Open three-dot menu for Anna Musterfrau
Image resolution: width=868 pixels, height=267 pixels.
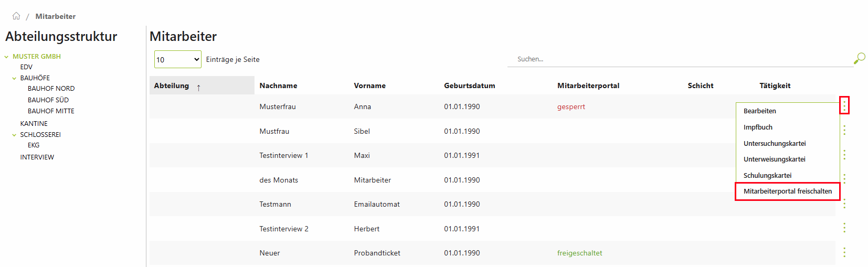(844, 105)
